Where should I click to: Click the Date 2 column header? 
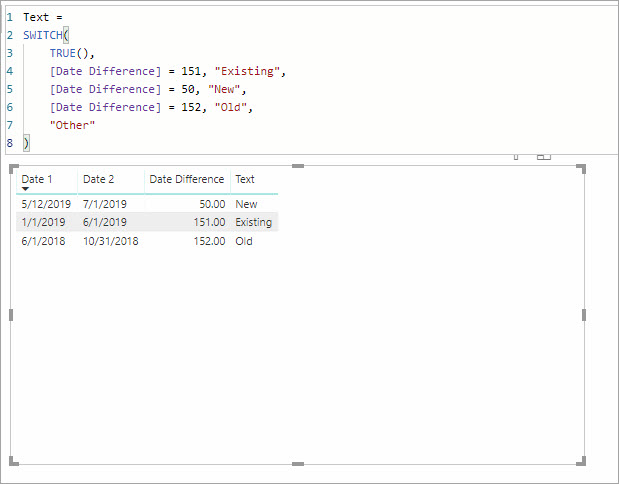98,179
